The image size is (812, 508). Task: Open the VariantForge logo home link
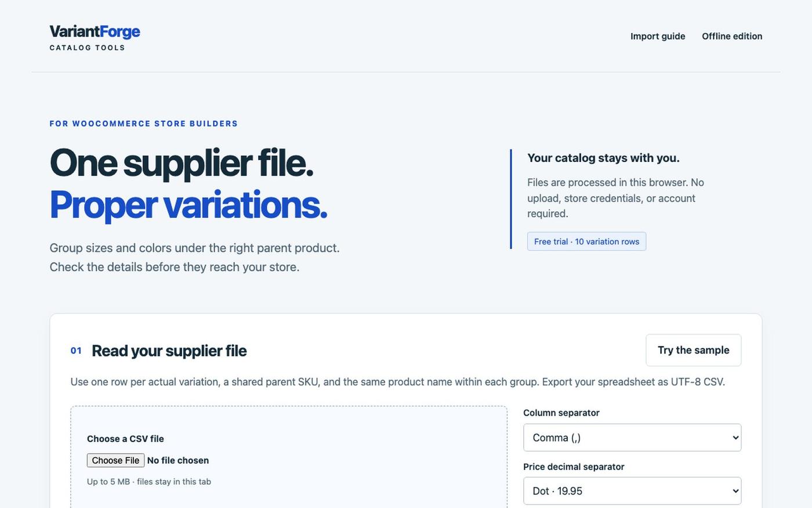tap(95, 38)
